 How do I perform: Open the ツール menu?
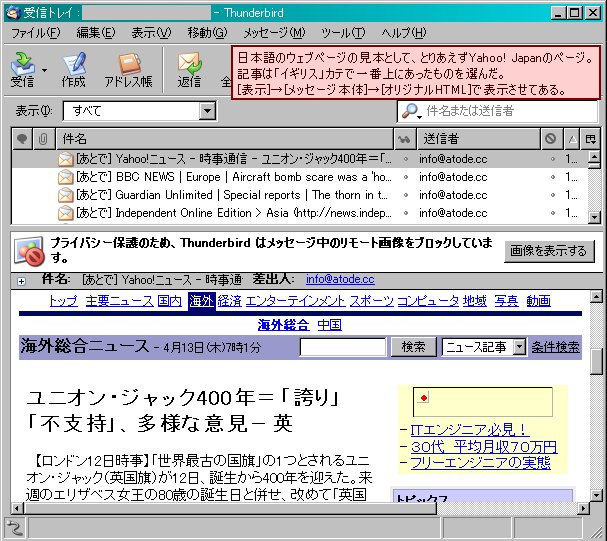pos(343,33)
